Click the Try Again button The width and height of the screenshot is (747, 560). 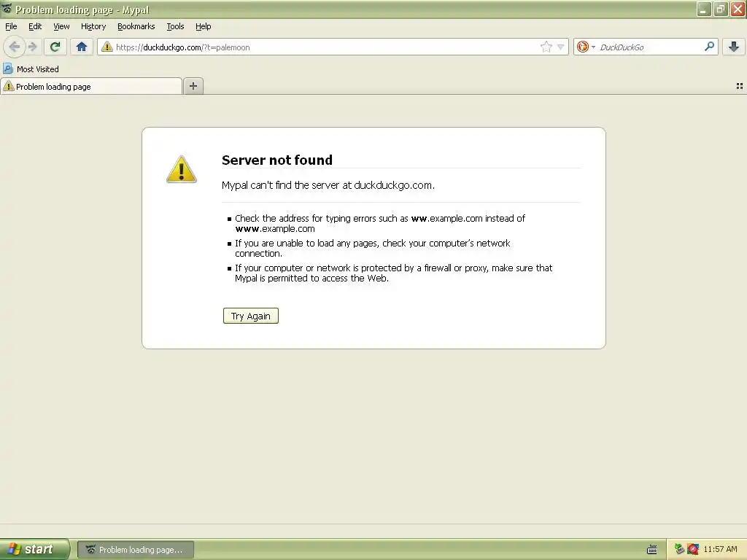[251, 316]
